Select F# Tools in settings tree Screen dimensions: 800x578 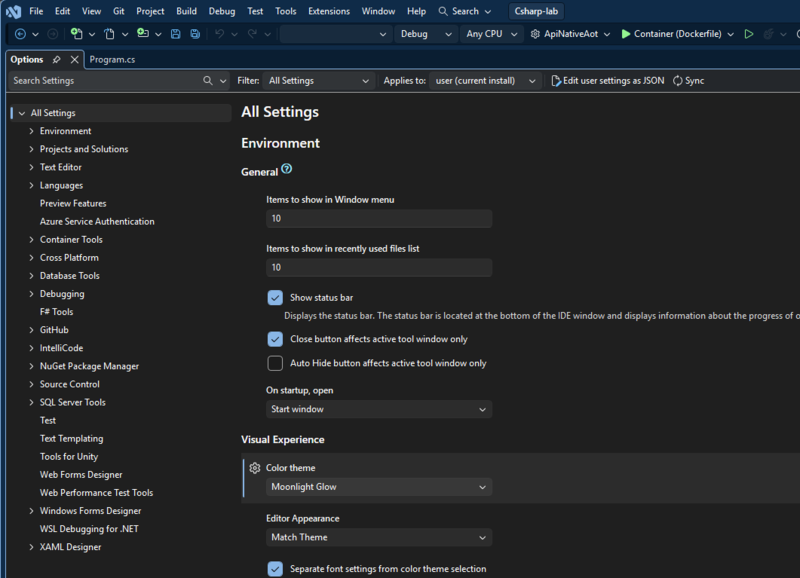[57, 312]
